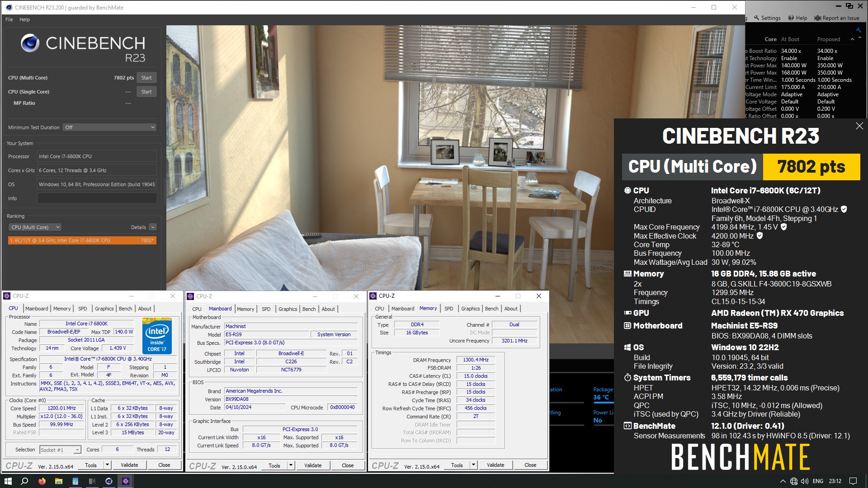Switch to BenchMate BM taskbar icon
The image size is (868, 488).
[92, 481]
